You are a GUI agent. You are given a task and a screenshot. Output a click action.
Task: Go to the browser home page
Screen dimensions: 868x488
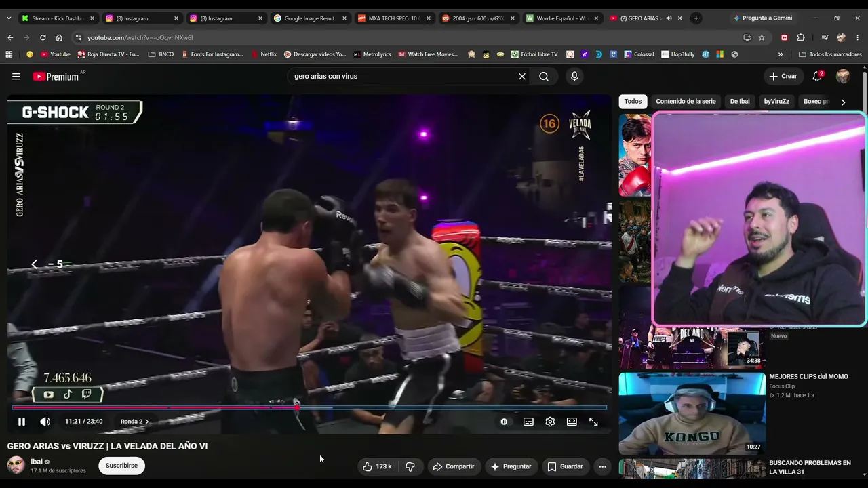(59, 37)
